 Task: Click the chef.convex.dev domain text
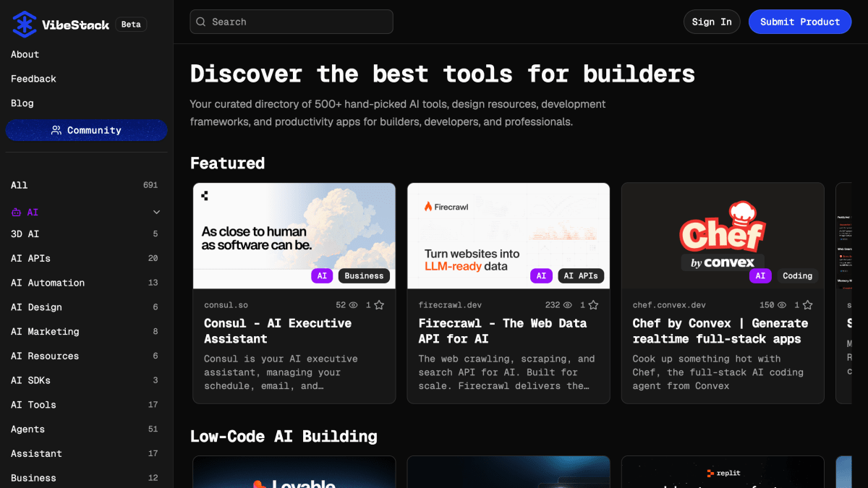[669, 305]
